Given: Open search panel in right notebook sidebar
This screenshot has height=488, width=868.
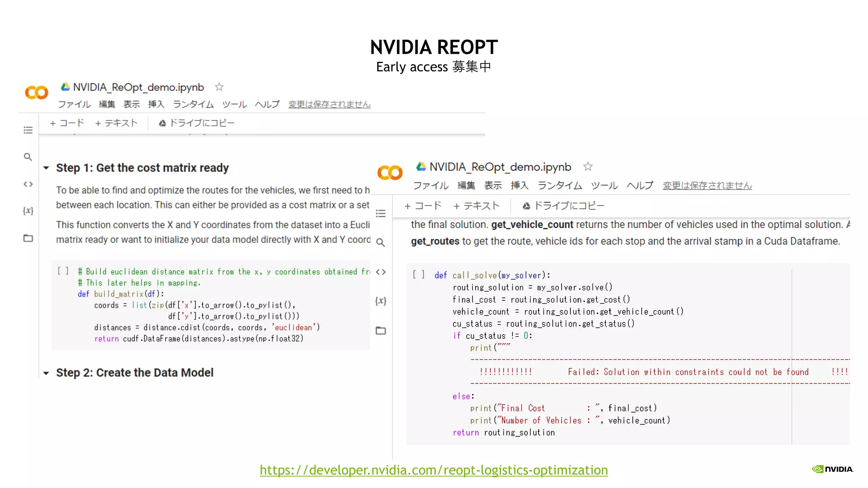Looking at the screenshot, I should [x=381, y=242].
